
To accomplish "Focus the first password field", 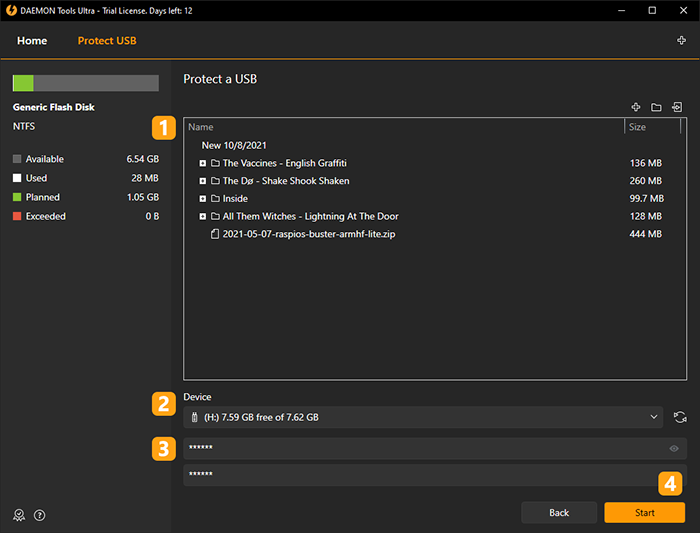I will tap(435, 449).
